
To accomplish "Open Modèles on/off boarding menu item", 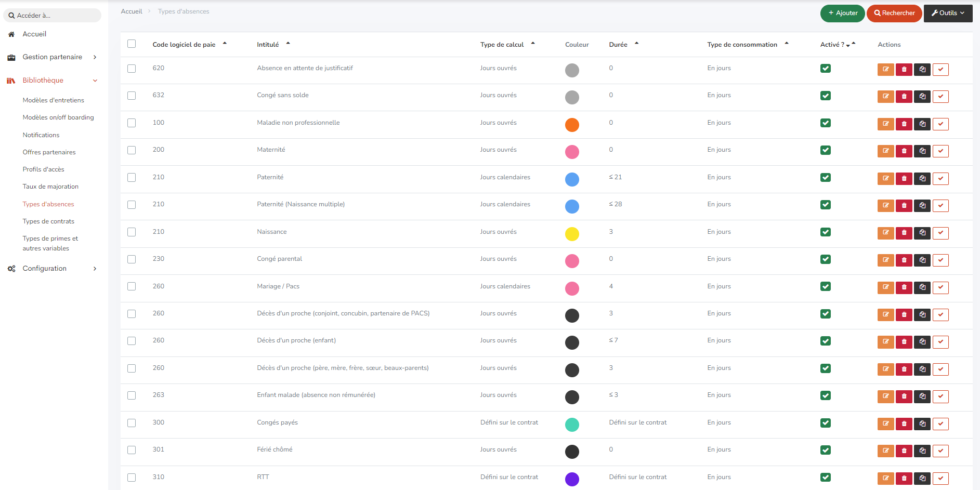I will (x=58, y=117).
